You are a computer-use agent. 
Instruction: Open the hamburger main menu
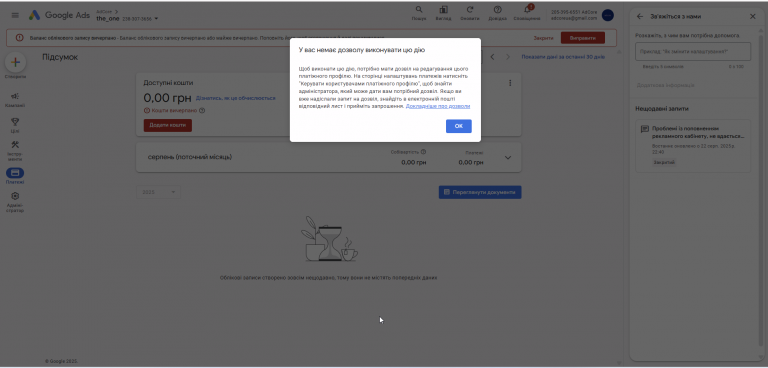point(15,15)
